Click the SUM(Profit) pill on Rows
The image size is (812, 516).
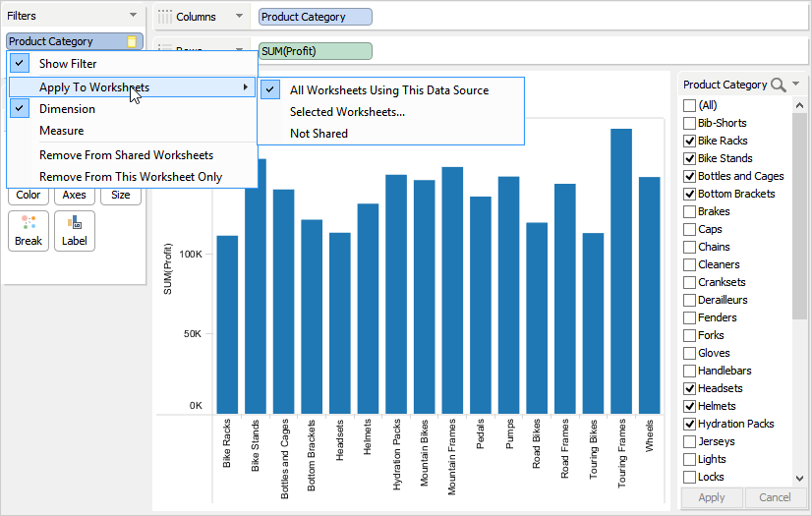(316, 51)
